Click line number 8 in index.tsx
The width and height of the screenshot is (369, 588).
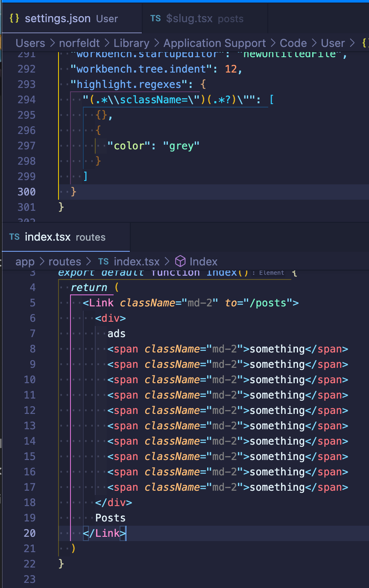tap(33, 349)
